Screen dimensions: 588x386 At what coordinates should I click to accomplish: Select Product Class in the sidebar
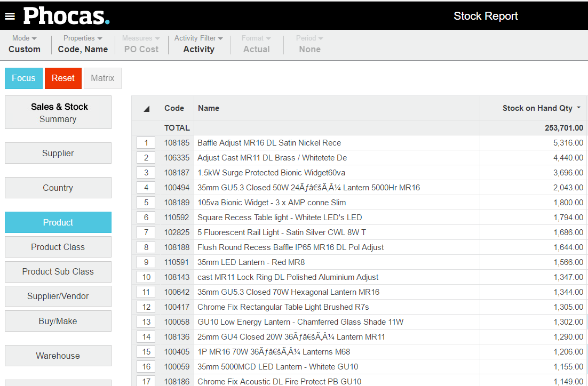click(x=58, y=247)
